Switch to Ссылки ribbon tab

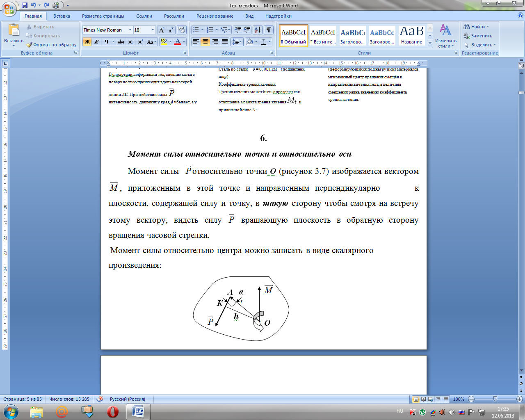tap(144, 16)
